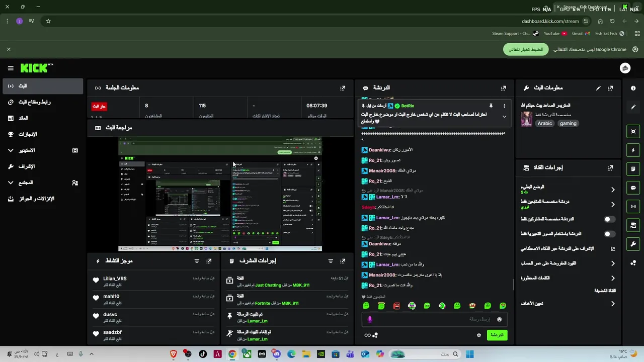Open stream URL and key sidebar item
The width and height of the screenshot is (644, 362).
pyautogui.click(x=43, y=102)
